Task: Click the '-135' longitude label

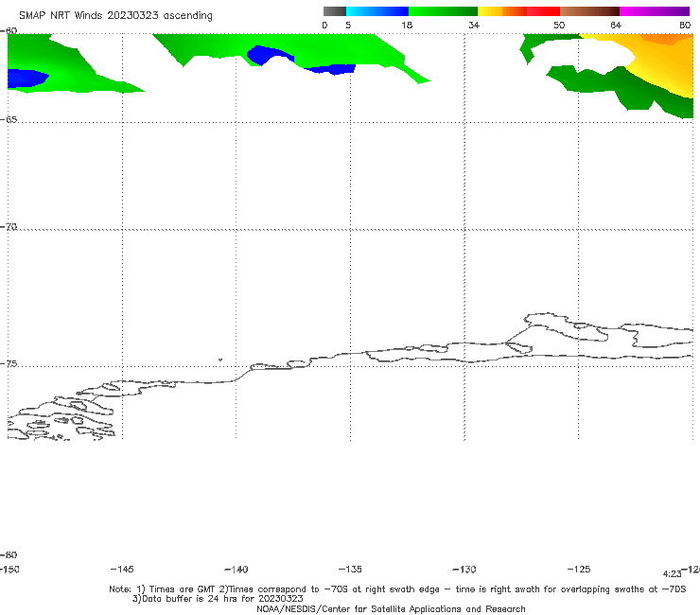Action: [x=350, y=570]
